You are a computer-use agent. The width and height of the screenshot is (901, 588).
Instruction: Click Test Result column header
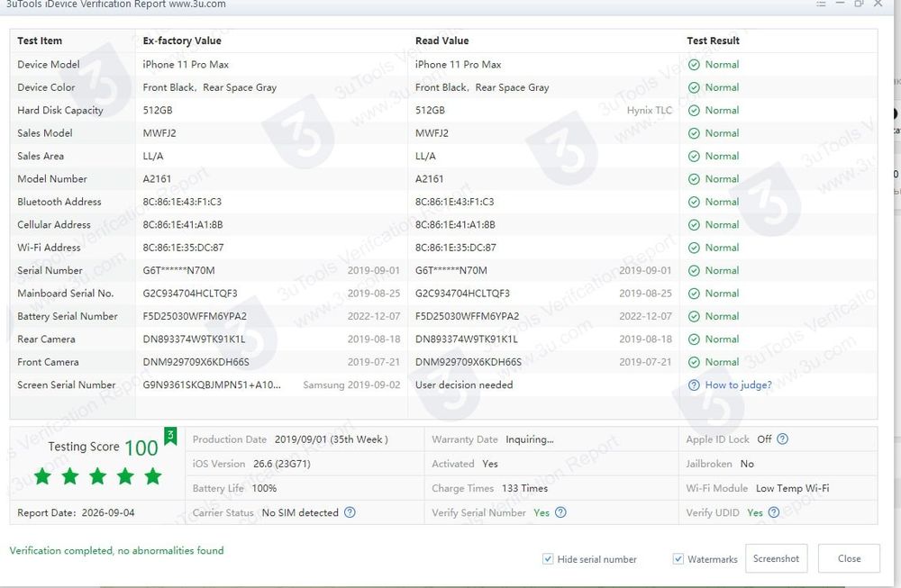(x=713, y=41)
